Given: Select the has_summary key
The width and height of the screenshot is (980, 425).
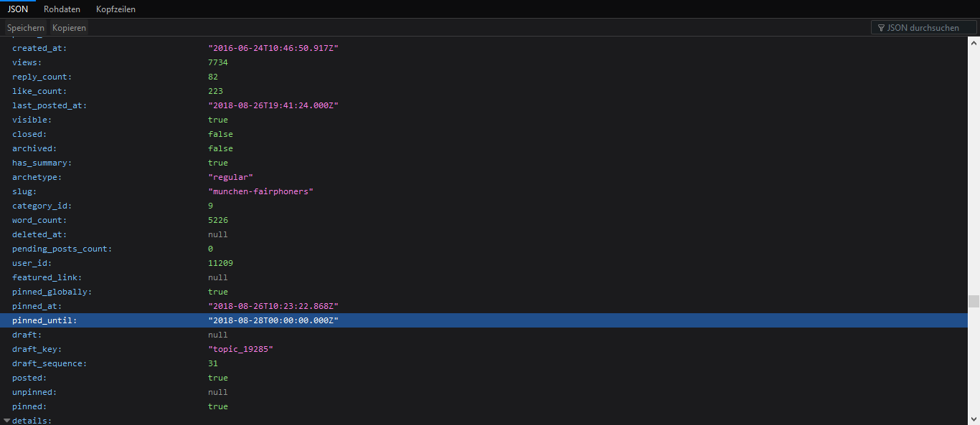Looking at the screenshot, I should pos(42,163).
